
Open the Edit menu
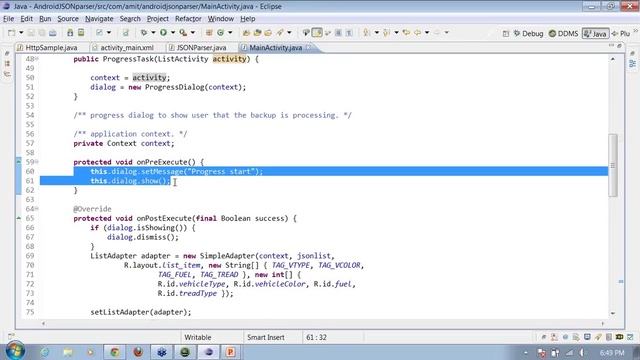27,19
